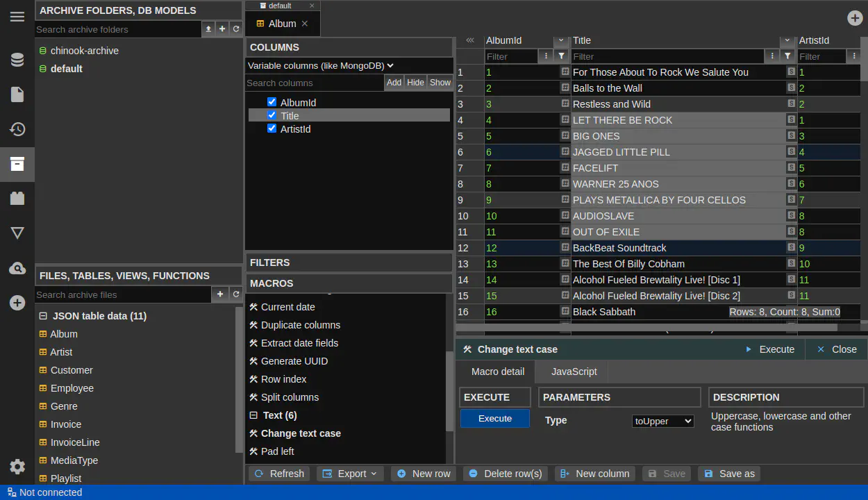Viewport: 868px width, 500px height.
Task: Open the database connections sidebar icon
Action: coord(17,60)
